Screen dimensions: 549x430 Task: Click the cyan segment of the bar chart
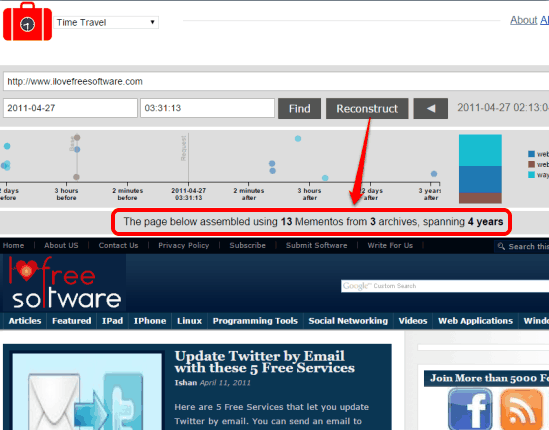pos(480,150)
